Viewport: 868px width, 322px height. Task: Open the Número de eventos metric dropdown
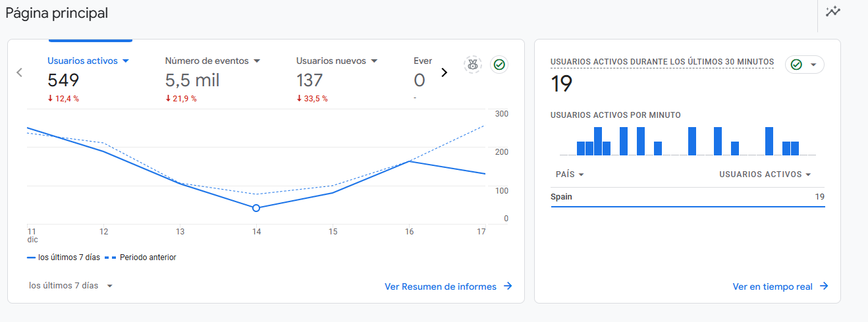[257, 61]
